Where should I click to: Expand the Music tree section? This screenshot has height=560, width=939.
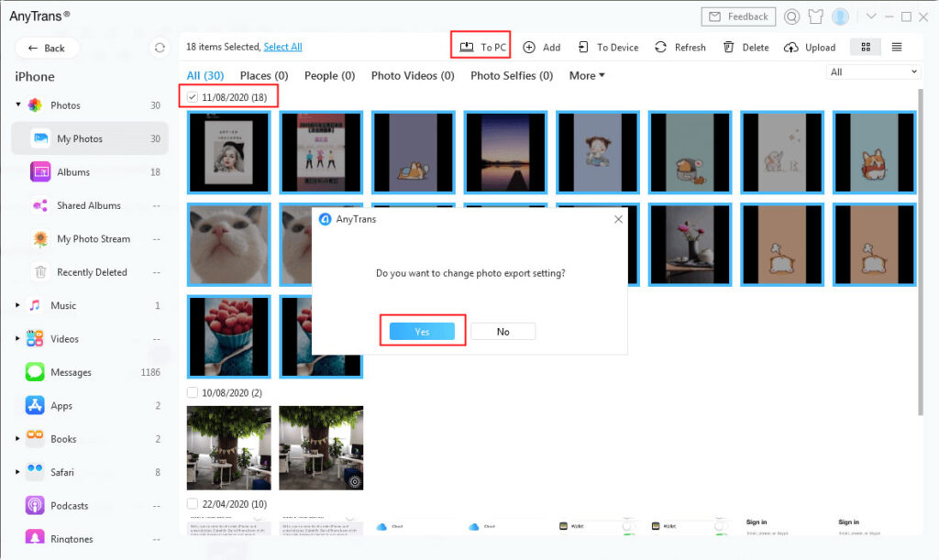click(17, 305)
